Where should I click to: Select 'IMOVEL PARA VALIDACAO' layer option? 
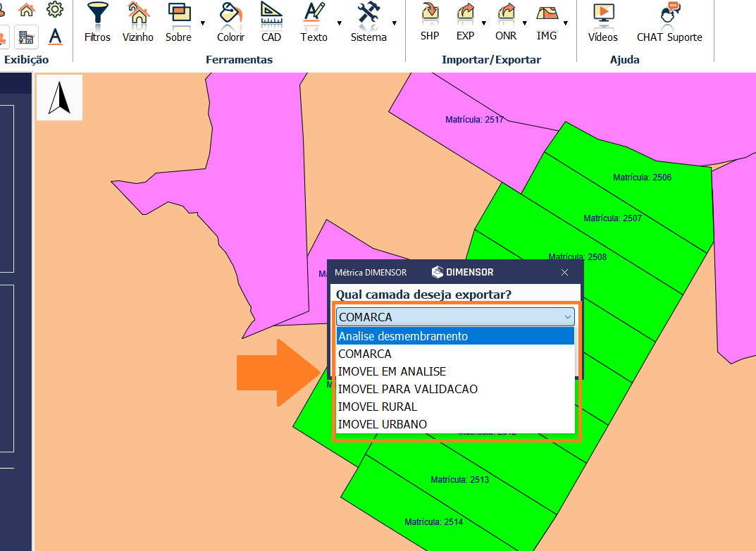coord(408,389)
